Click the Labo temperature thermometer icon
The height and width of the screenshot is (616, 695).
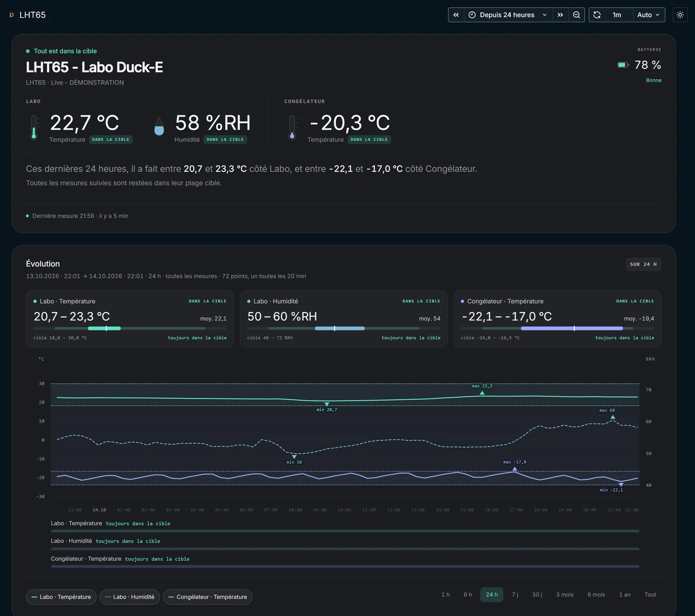(x=34, y=127)
